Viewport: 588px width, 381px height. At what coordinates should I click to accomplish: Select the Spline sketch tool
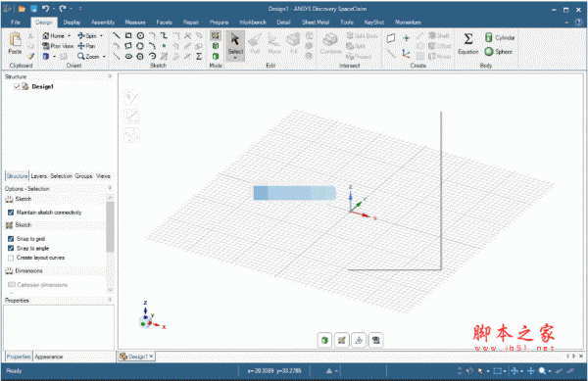tap(164, 36)
